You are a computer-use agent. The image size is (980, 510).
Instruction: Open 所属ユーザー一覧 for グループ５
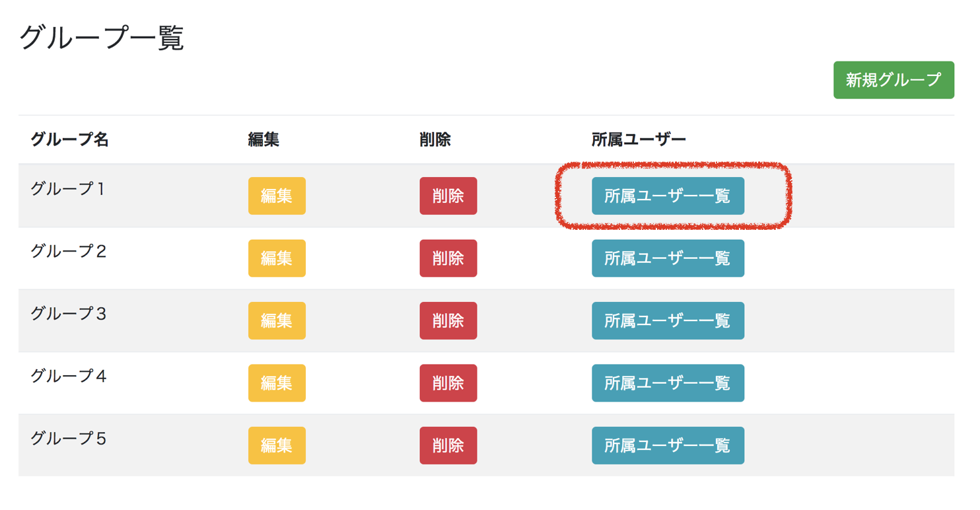pyautogui.click(x=668, y=445)
